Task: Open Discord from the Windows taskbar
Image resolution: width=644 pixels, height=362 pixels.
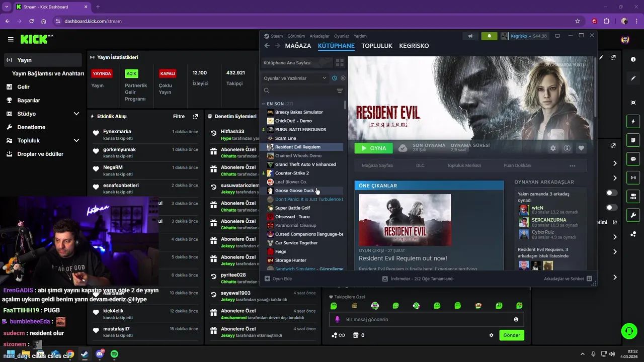Action: pyautogui.click(x=100, y=354)
